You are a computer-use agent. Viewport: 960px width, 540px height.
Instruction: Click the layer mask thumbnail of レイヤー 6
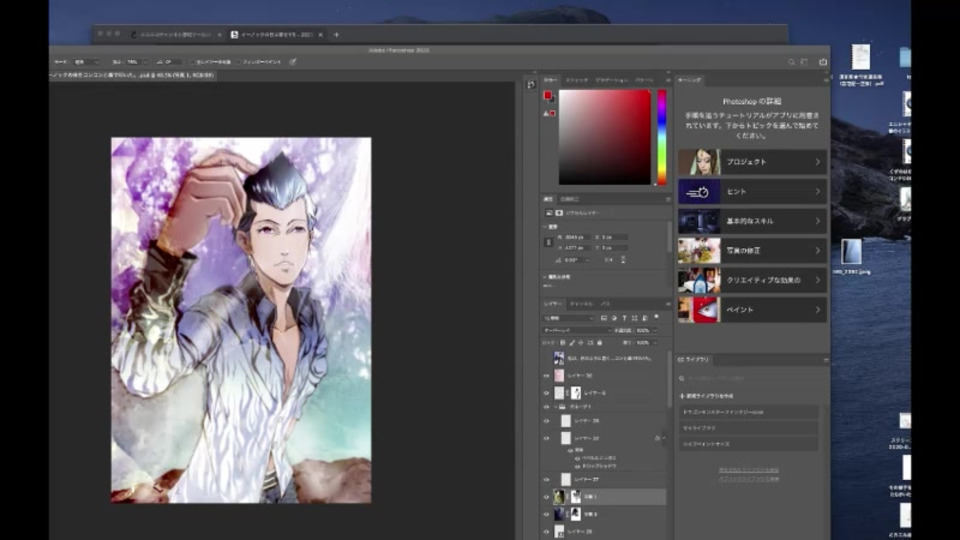(576, 393)
